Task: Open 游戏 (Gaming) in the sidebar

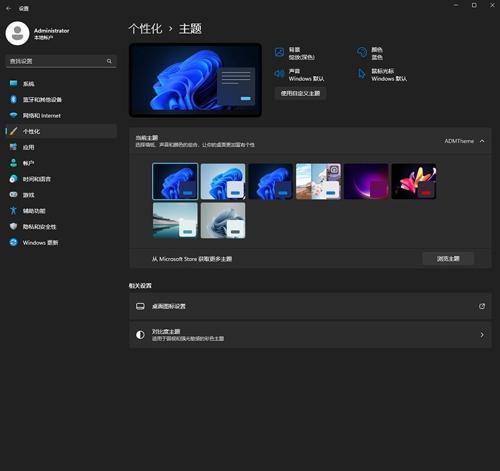Action: (61, 195)
